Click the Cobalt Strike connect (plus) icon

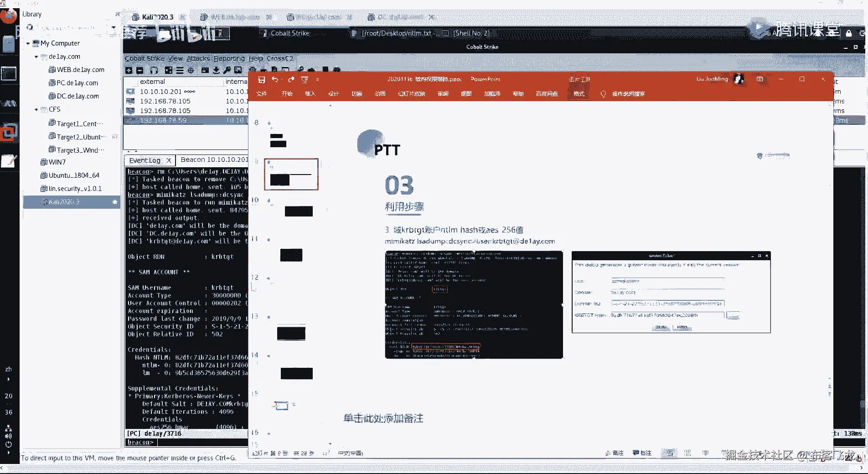point(129,70)
